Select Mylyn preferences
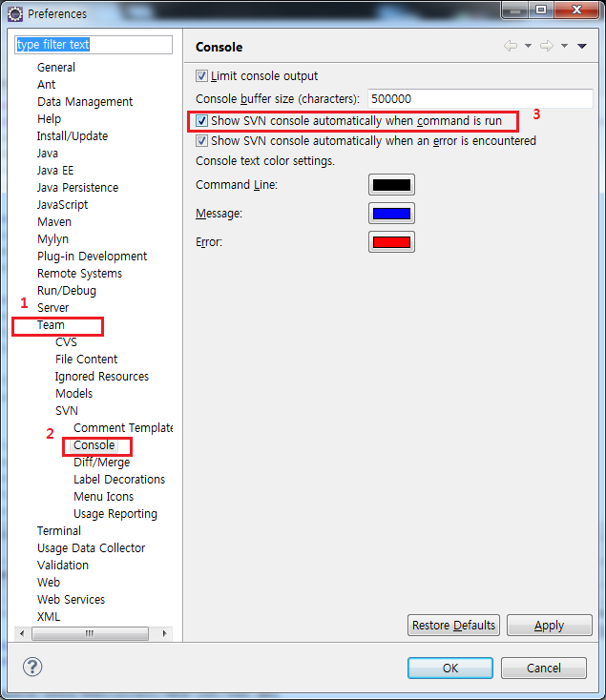606x700 pixels. pyautogui.click(x=52, y=238)
